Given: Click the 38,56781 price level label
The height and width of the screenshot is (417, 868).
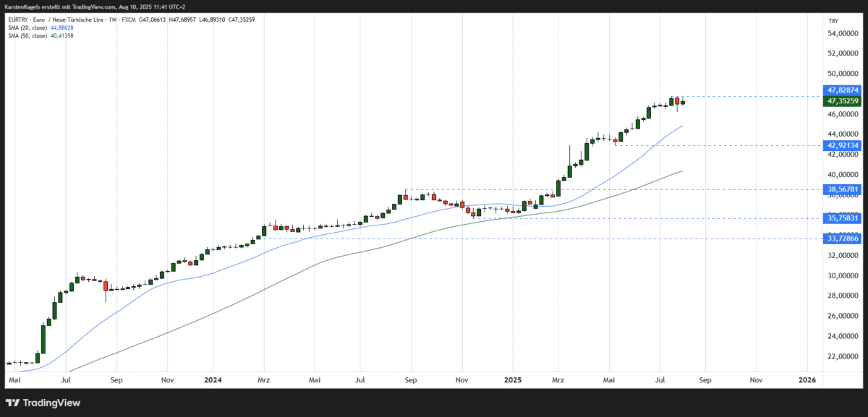Looking at the screenshot, I should click(x=843, y=189).
